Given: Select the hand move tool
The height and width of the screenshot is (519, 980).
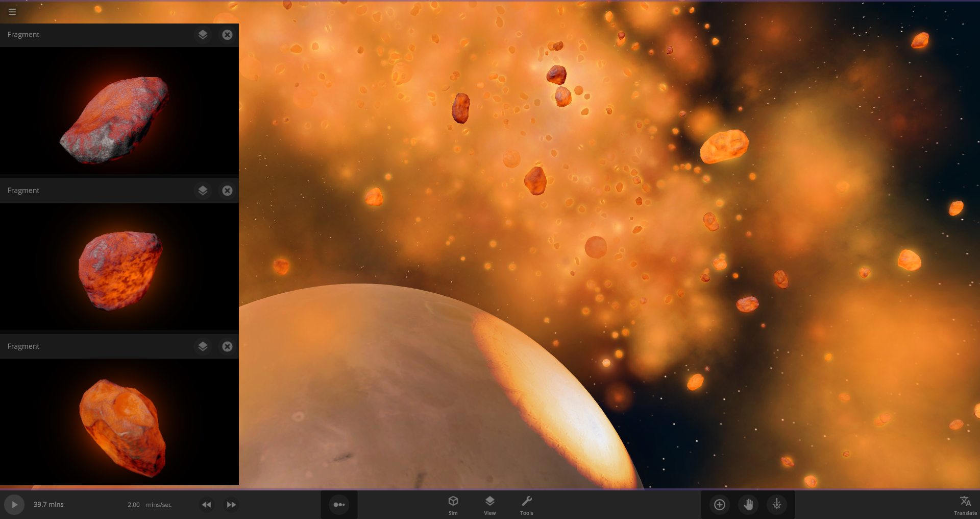Looking at the screenshot, I should (748, 505).
